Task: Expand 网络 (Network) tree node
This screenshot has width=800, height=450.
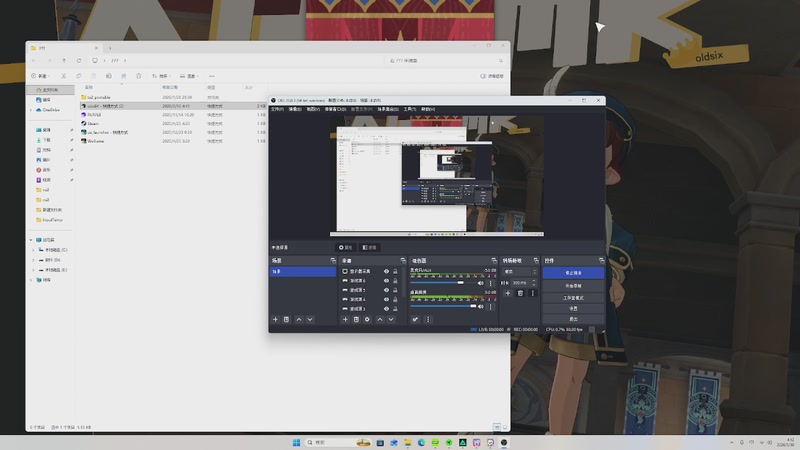Action: coord(31,280)
